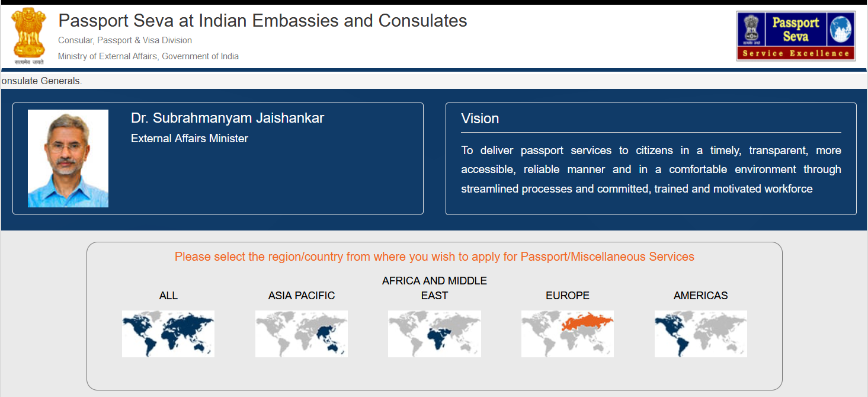Click the External Affairs Minister photo
Screen dimensions: 868x397
pyautogui.click(x=68, y=158)
